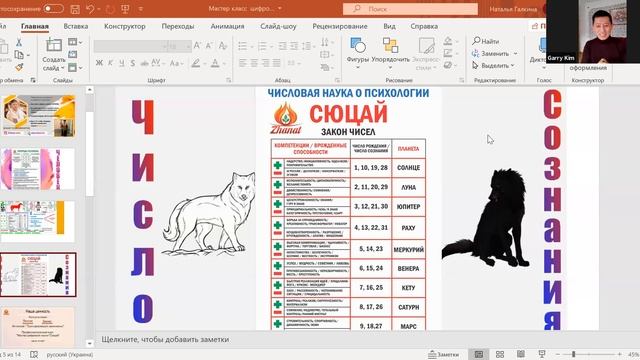
Task: Click Clear formatting icon
Action: click(222, 46)
